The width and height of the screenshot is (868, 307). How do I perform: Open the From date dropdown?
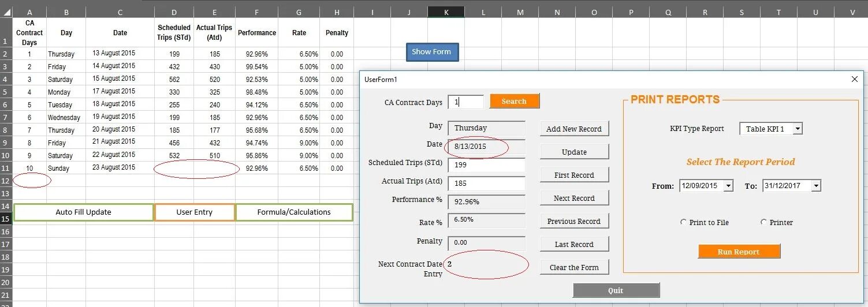pyautogui.click(x=728, y=186)
